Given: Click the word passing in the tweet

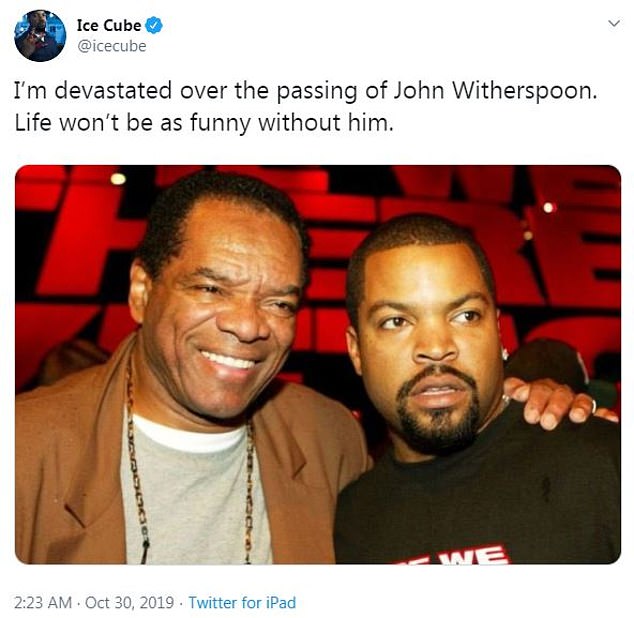Looking at the screenshot, I should point(317,91).
